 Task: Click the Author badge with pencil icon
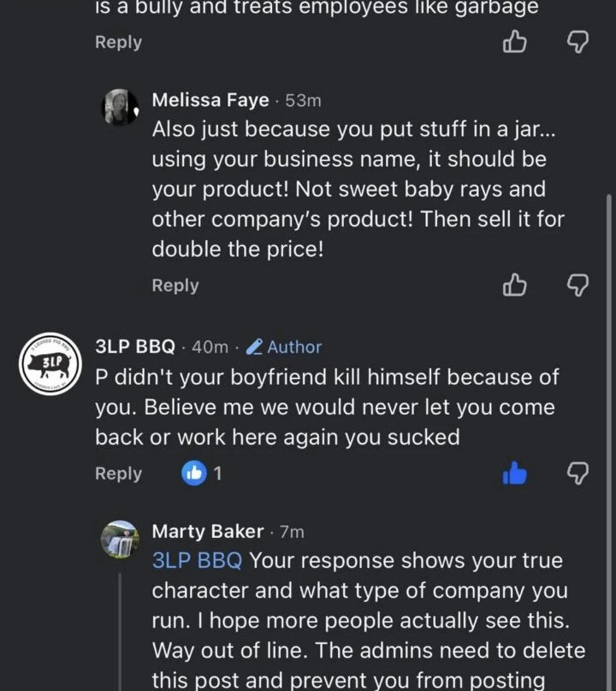coord(284,346)
